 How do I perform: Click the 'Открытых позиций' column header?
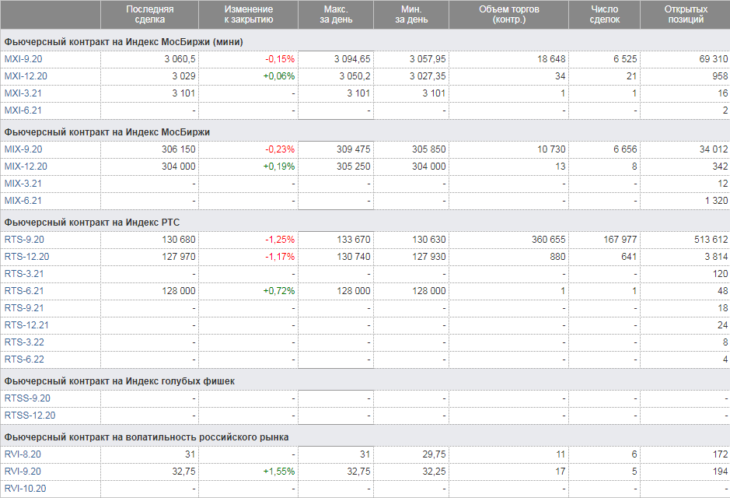tap(686, 14)
